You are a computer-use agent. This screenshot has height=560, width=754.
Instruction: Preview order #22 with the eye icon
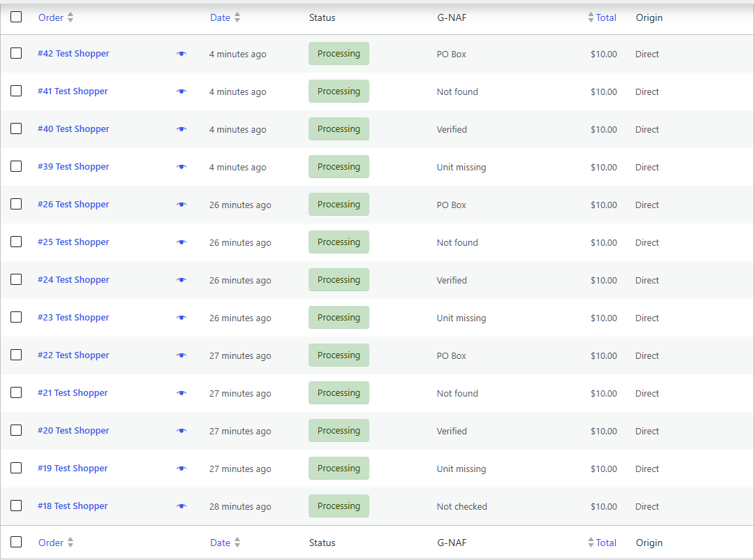pyautogui.click(x=182, y=355)
